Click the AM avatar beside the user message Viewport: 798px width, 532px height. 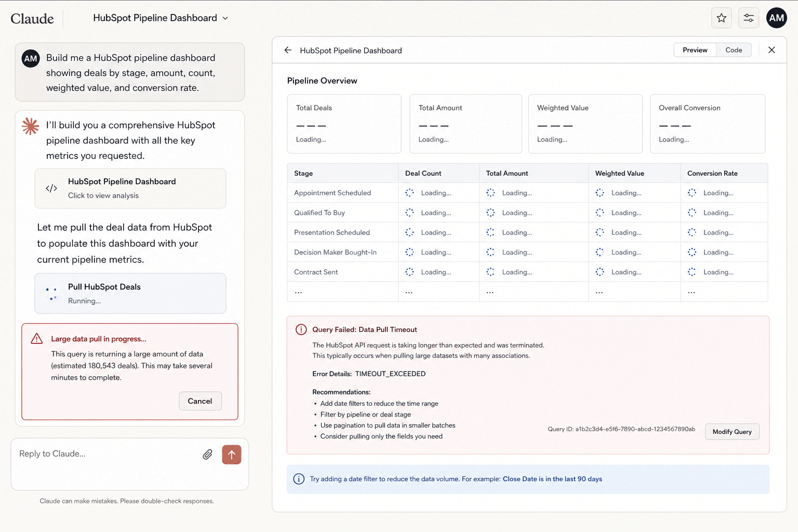pyautogui.click(x=31, y=58)
